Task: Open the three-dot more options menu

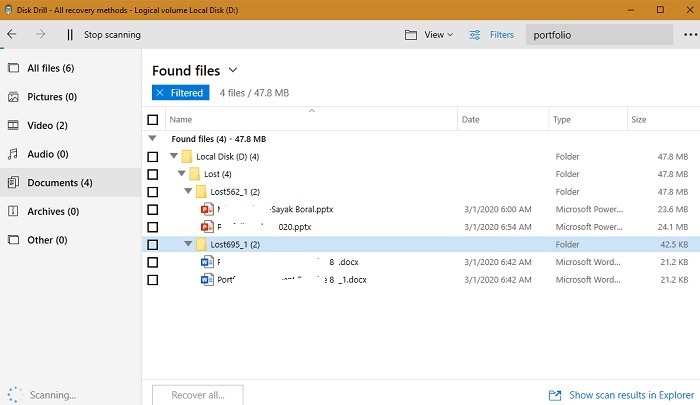Action: click(x=690, y=34)
